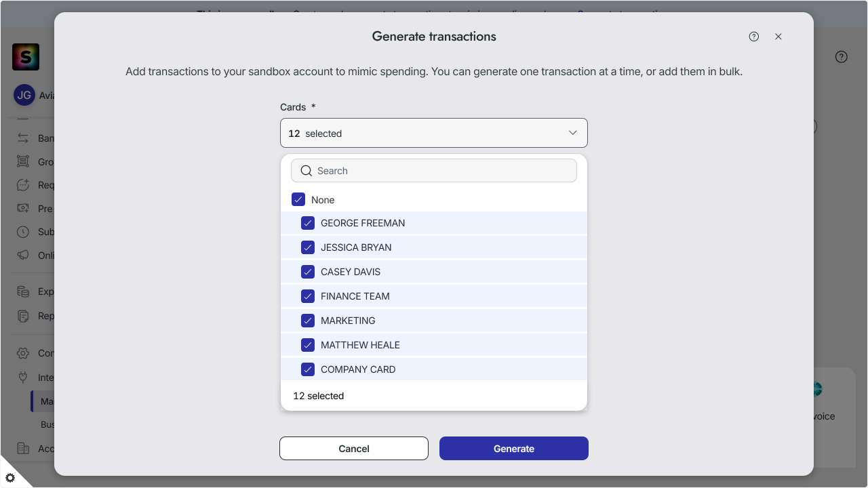Collapse the Cards dropdown with its chevron
868x488 pixels.
click(572, 134)
